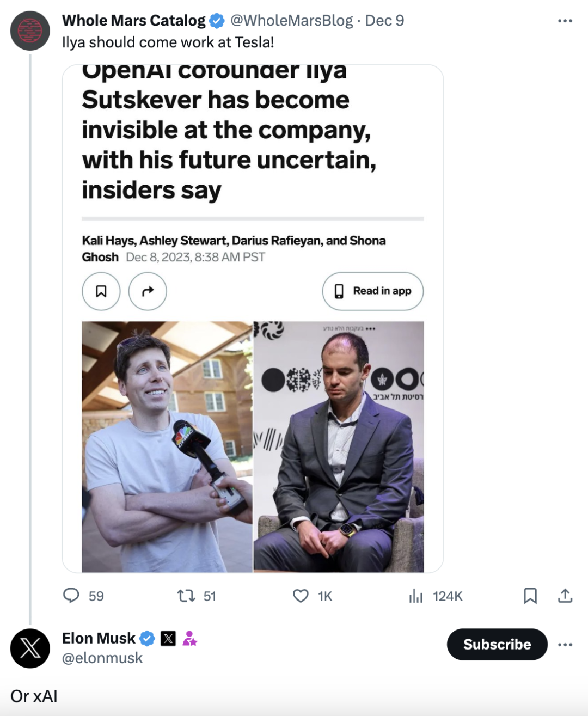Click the reply comment bubble icon
The height and width of the screenshot is (716, 588).
pyautogui.click(x=71, y=596)
